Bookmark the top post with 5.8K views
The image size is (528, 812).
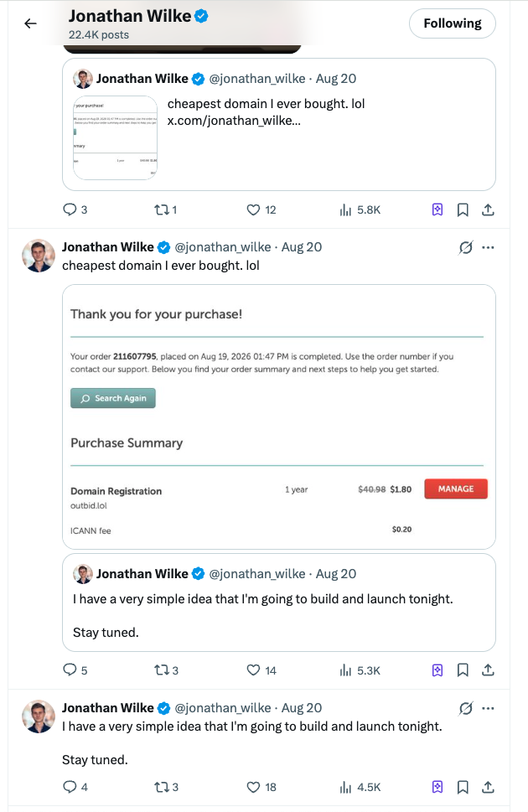coord(463,209)
